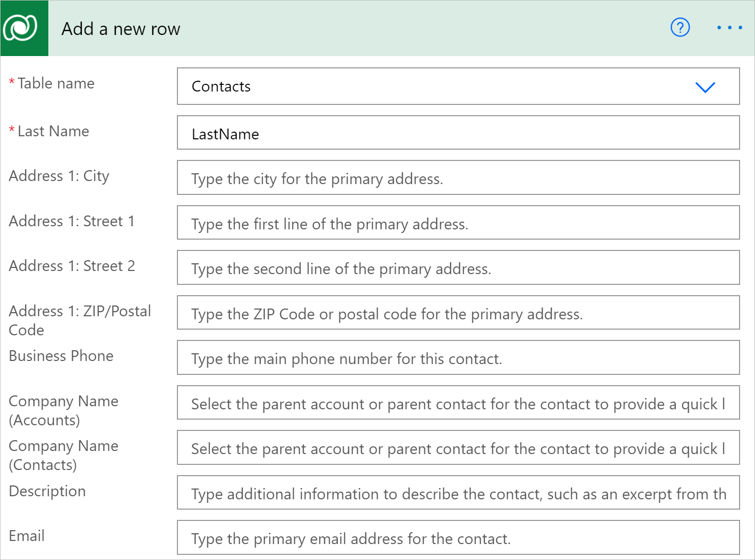The width and height of the screenshot is (755, 560).
Task: Click the "Add a new row" title
Action: click(x=121, y=29)
